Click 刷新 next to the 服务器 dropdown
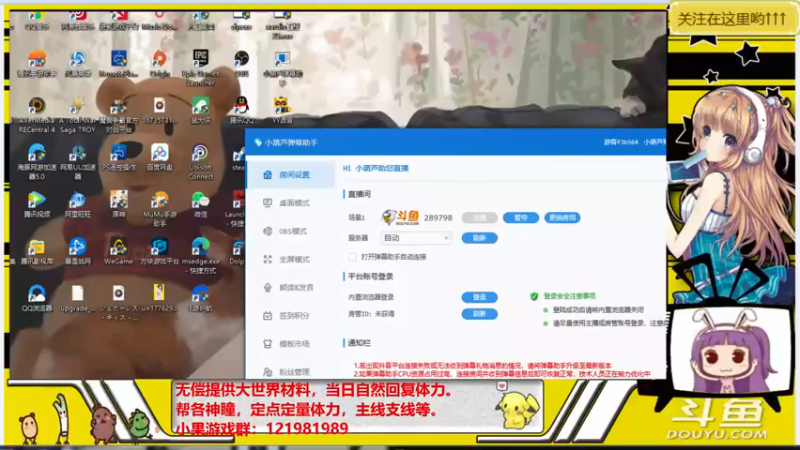Image resolution: width=800 pixels, height=450 pixels. pyautogui.click(x=479, y=238)
